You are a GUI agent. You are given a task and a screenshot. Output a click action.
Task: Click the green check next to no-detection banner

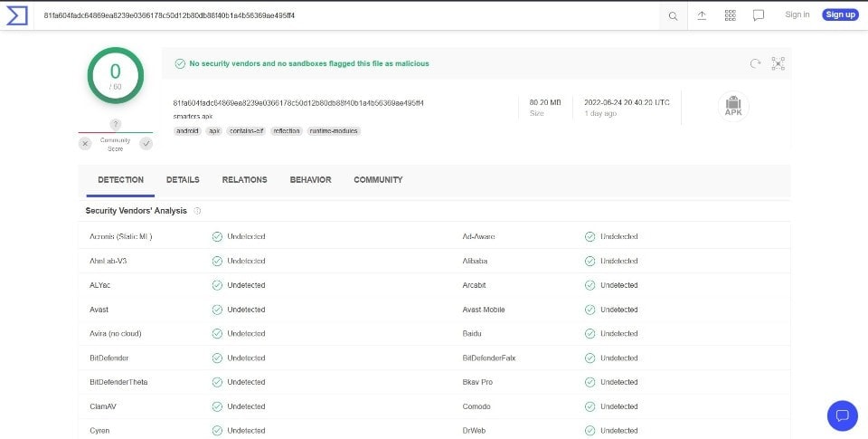[x=180, y=63]
